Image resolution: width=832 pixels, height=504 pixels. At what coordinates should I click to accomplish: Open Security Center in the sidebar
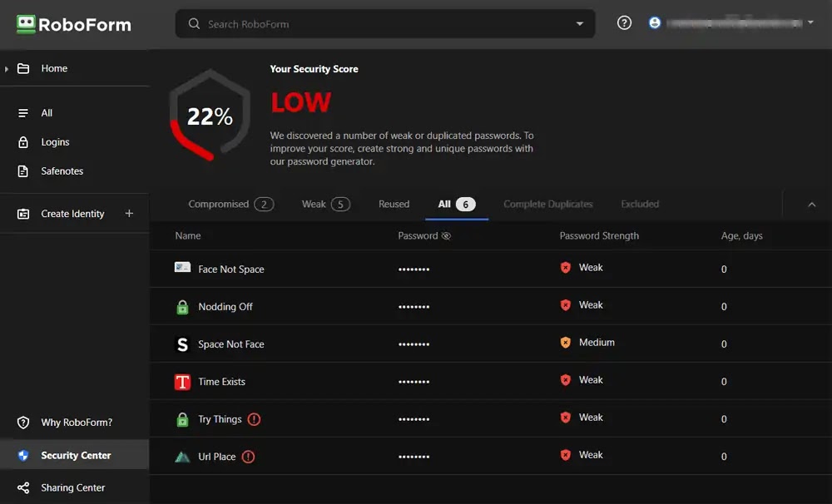74,455
